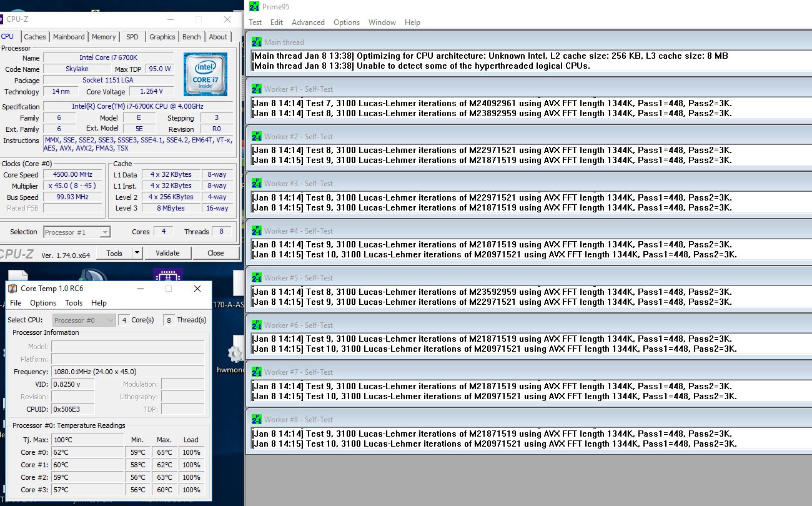Click the Main thread window icon
This screenshot has width=812, height=506.
click(x=257, y=42)
